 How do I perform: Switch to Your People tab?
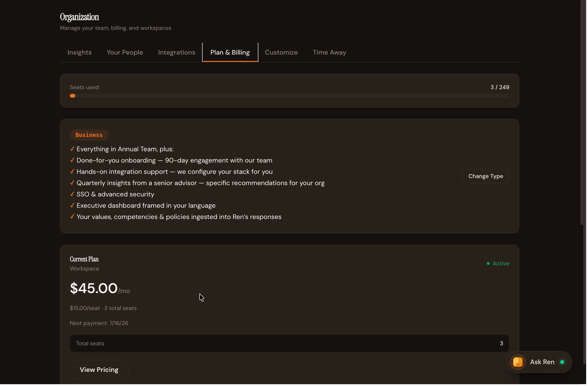click(125, 53)
